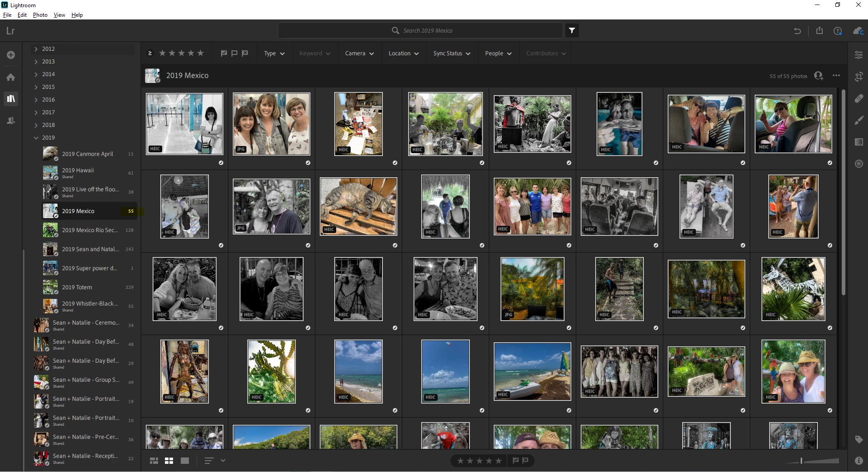
Task: Open sort options dropdown arrow in bottom bar
Action: pyautogui.click(x=223, y=461)
